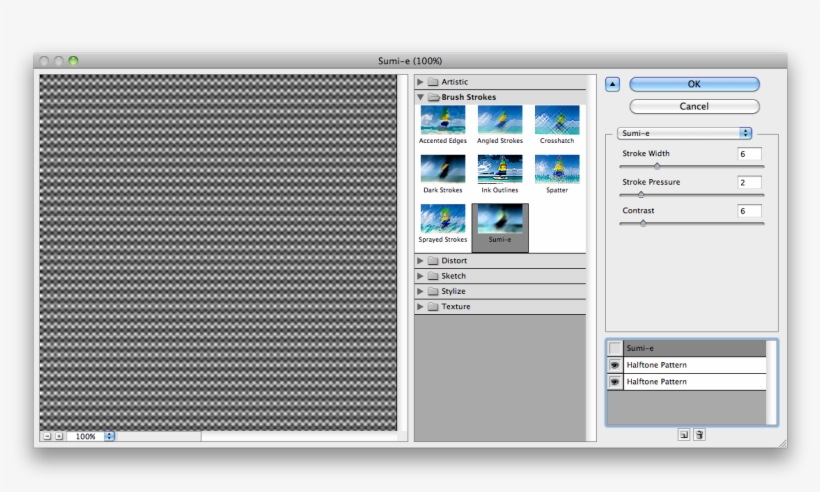Select the Sumi-e effect layer row
This screenshot has height=492, width=820.
point(686,348)
